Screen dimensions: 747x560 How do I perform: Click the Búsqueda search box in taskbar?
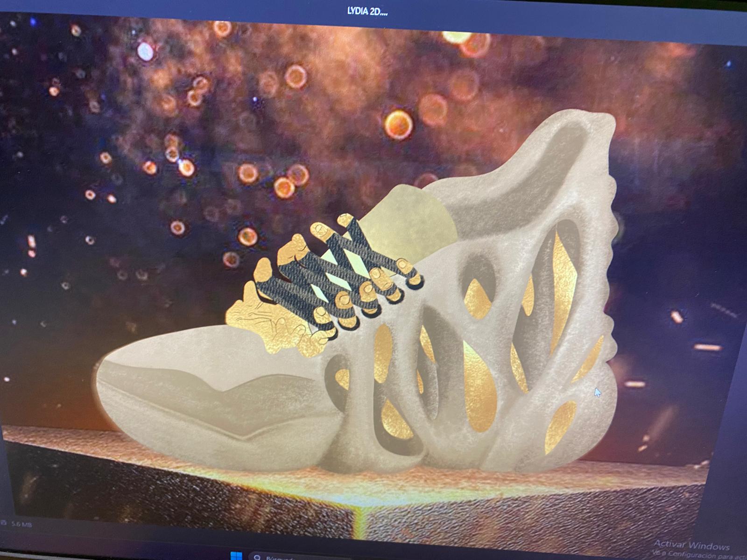(x=280, y=557)
